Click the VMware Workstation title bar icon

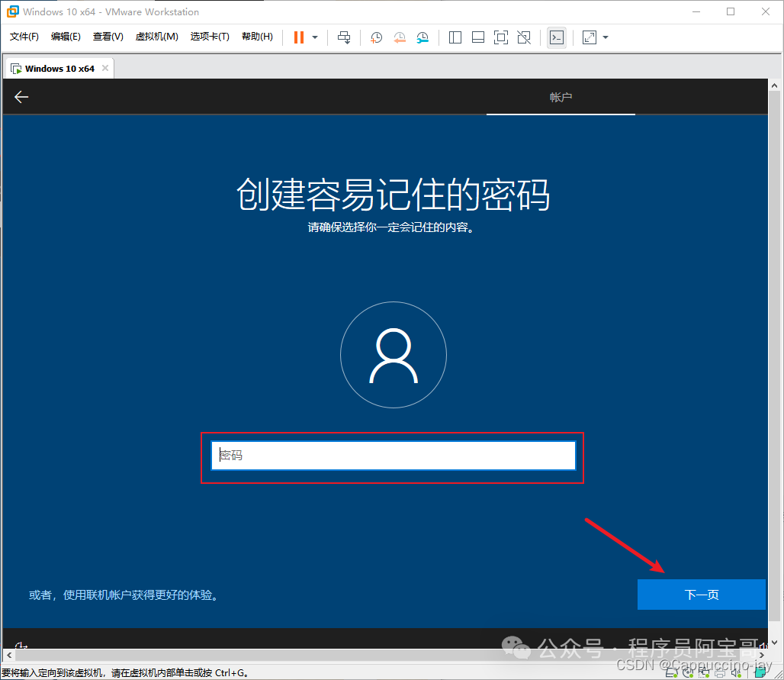pyautogui.click(x=12, y=11)
